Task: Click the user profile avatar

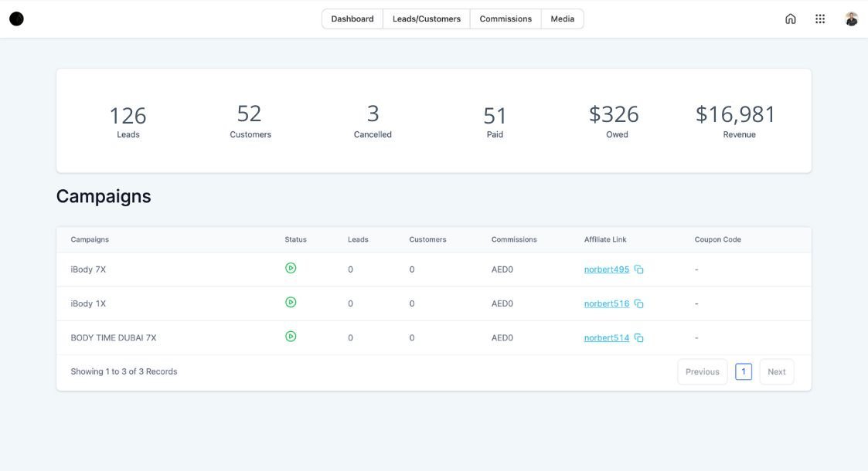Action: (851, 19)
